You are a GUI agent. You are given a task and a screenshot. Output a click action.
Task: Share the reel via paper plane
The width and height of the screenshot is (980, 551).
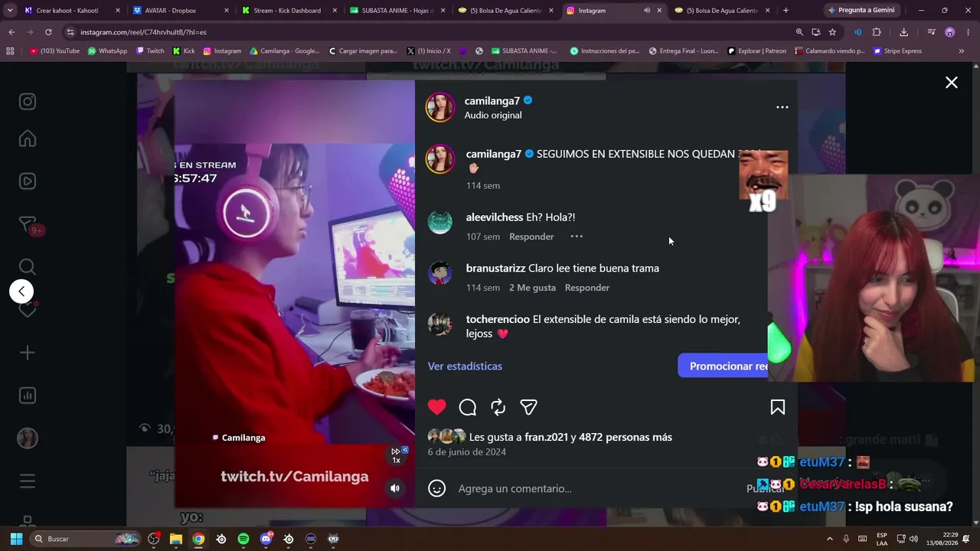pos(528,407)
